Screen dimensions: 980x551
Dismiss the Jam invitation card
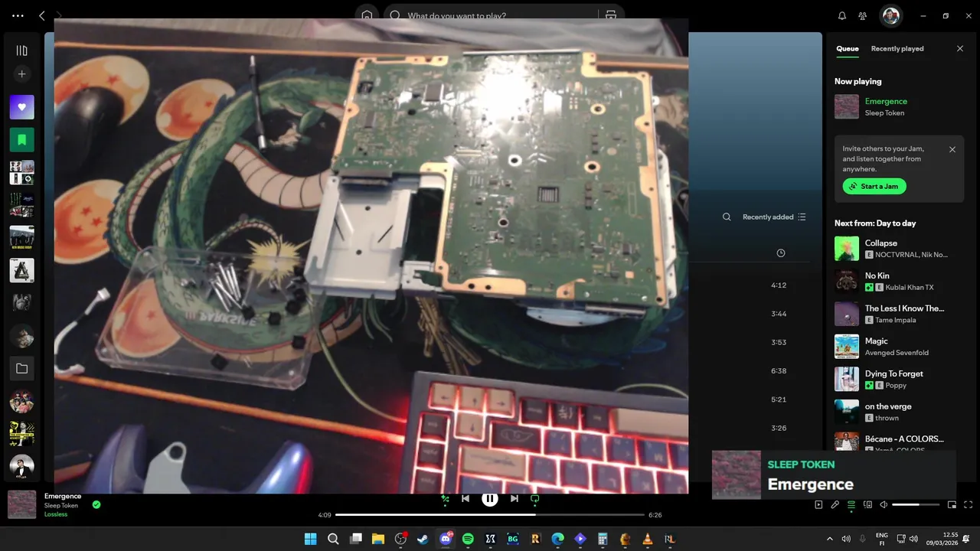pos(952,149)
